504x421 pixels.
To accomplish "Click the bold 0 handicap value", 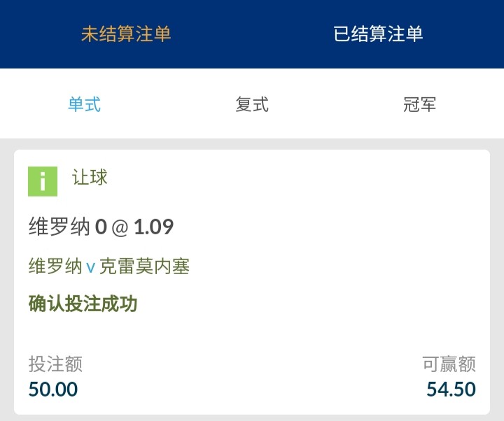I will click(x=101, y=227).
